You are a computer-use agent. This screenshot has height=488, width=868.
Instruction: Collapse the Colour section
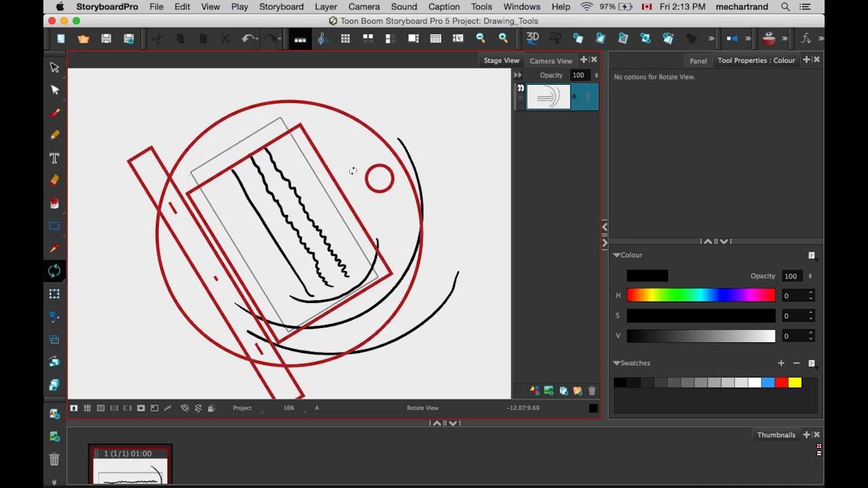[617, 255]
